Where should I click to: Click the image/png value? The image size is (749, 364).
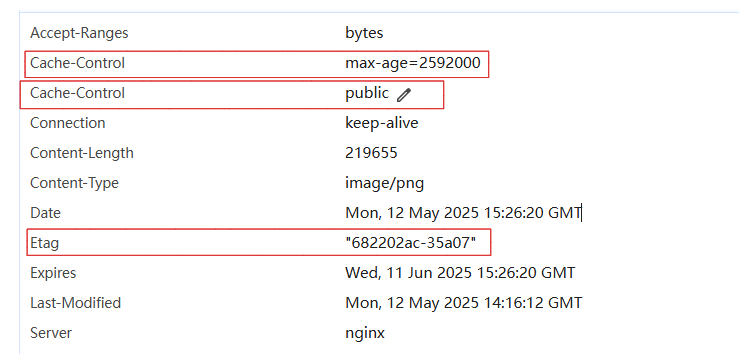pos(385,183)
